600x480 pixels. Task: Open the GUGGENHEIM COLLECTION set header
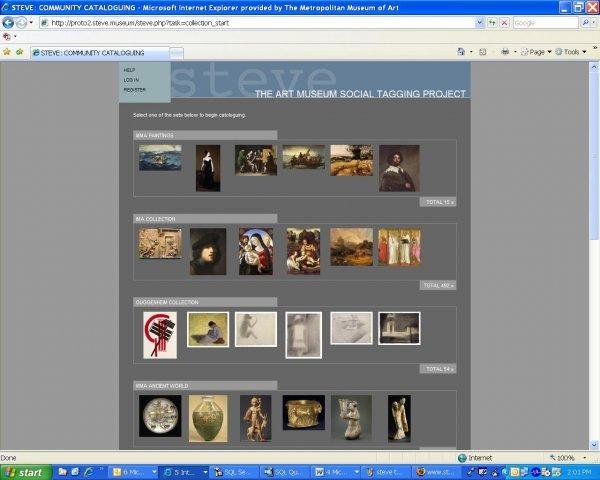pos(205,302)
